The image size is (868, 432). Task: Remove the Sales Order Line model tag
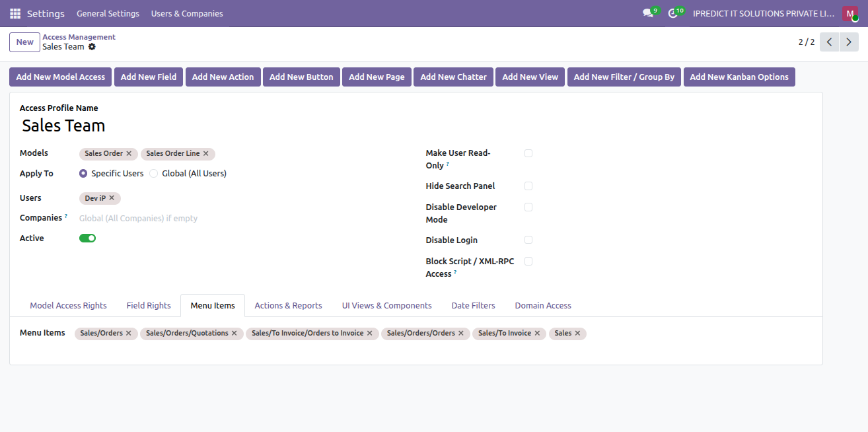205,154
